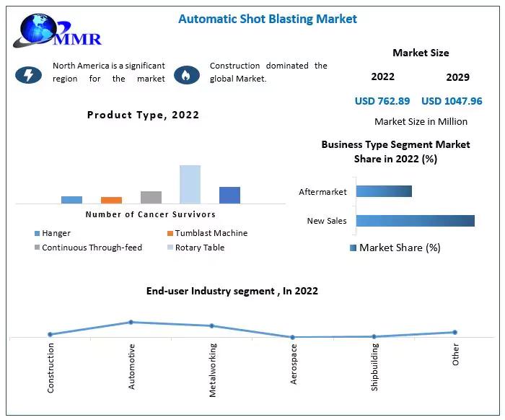Viewport: 505px width, 420px height.
Task: Click the Tumblast Machine orange legend swatch
Action: (x=170, y=233)
